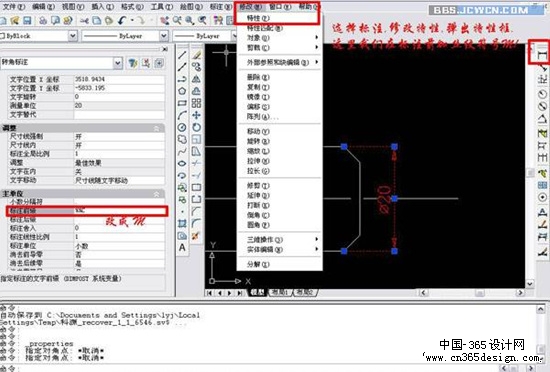Collapse the 主单位 properties section
Image resolution: width=550 pixels, height=372 pixels.
tap(157, 194)
